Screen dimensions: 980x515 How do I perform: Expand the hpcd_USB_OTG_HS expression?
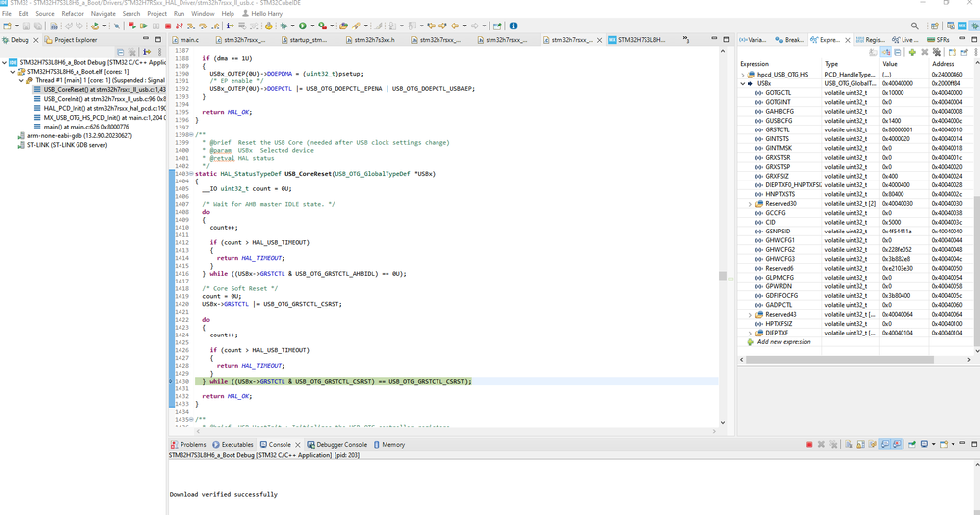click(744, 75)
